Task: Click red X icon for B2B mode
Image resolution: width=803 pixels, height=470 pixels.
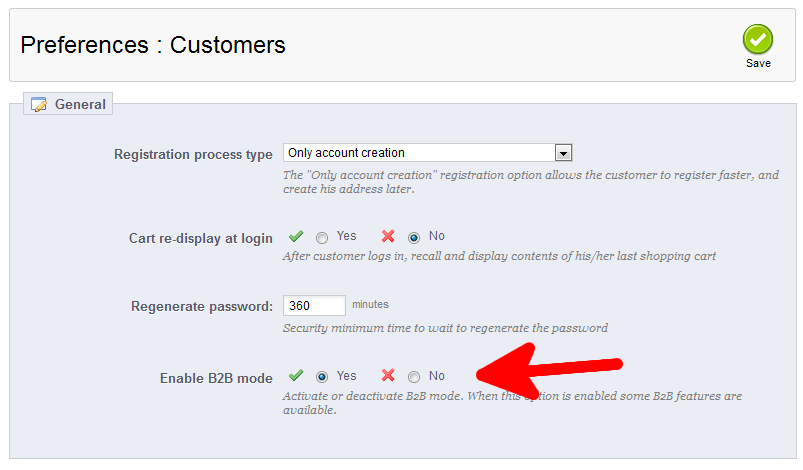Action: [x=388, y=376]
